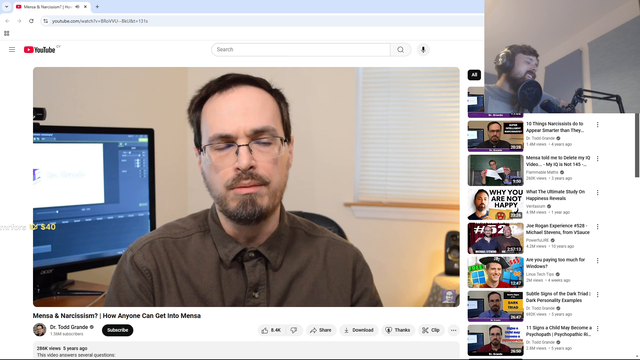The width and height of the screenshot is (640, 360).
Task: Open options for Mensa told me video
Action: point(598,158)
